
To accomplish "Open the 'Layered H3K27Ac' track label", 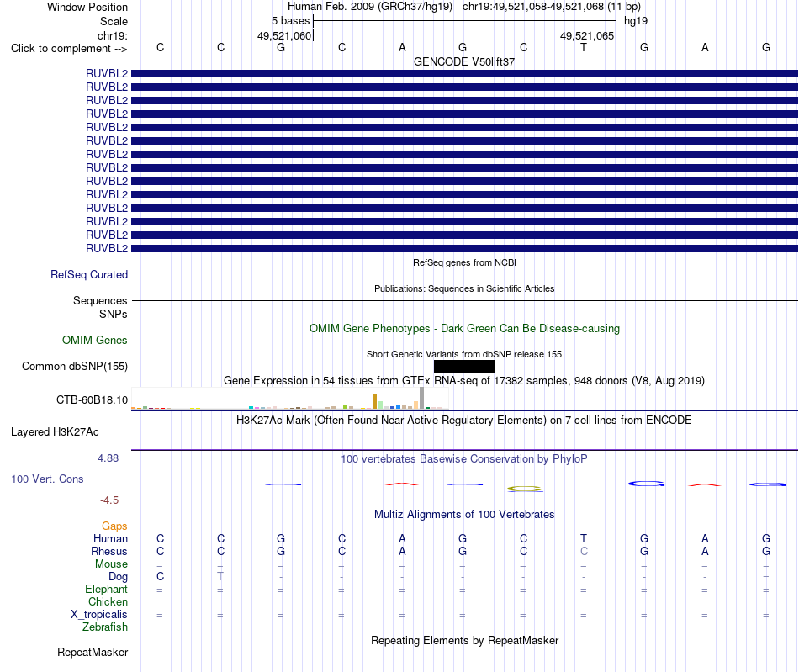I will (x=55, y=432).
